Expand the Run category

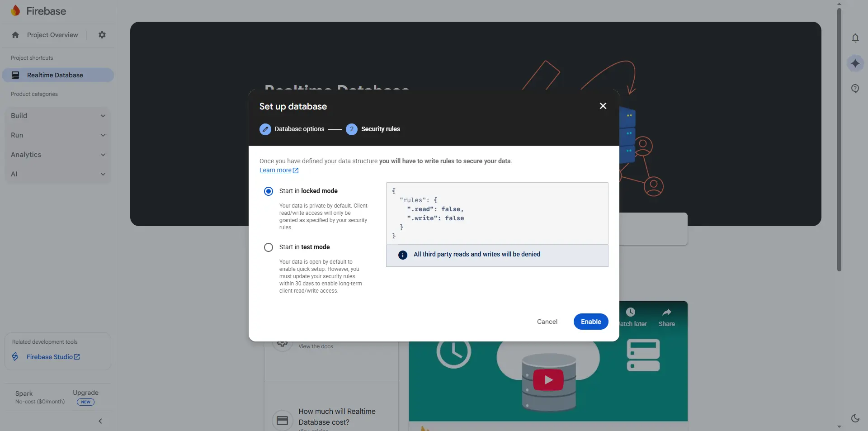[x=58, y=135]
